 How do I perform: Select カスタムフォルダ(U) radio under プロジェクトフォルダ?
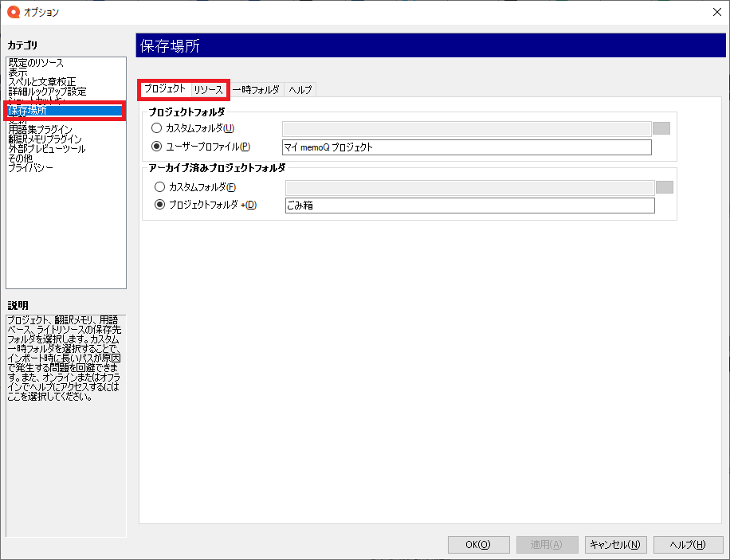(157, 127)
